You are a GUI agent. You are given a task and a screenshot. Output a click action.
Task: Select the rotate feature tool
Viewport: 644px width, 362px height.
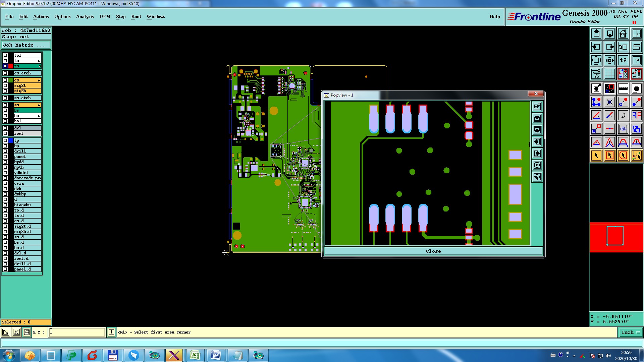[623, 116]
